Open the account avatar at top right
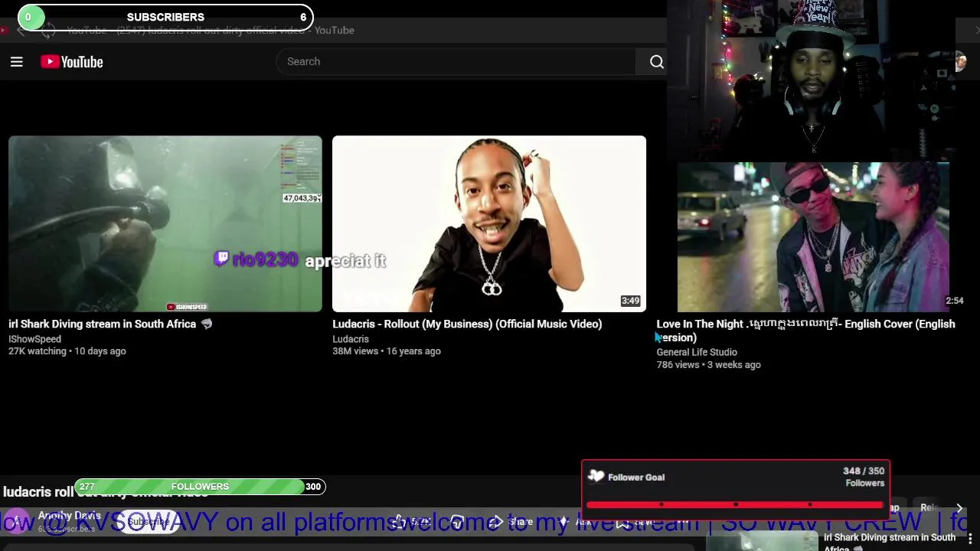980x551 pixels. [960, 62]
